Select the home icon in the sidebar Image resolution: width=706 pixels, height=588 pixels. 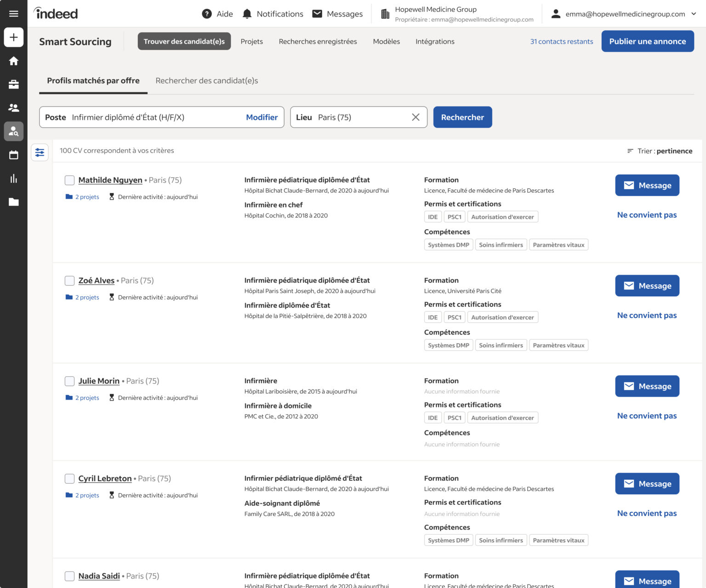[x=13, y=61]
